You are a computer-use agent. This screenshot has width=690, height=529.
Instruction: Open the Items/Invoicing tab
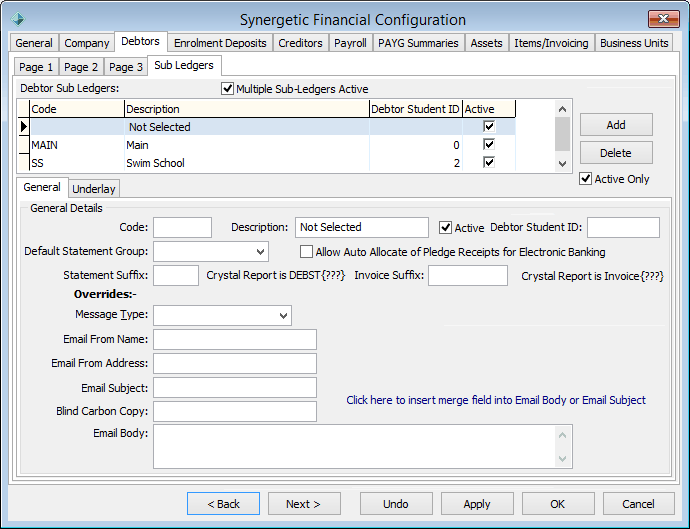point(551,43)
